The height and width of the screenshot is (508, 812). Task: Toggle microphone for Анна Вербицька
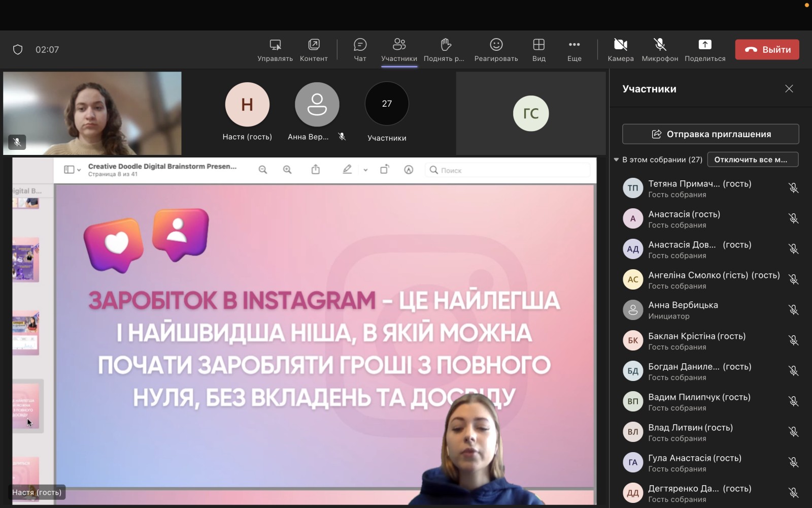click(x=794, y=310)
